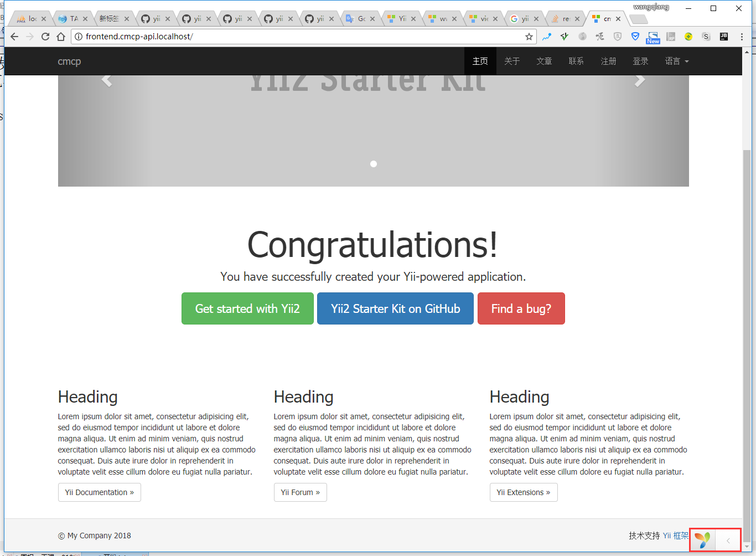Screen dimensions: 756x556
Task: Click the vertical scrollbar thumb
Action: (747, 344)
